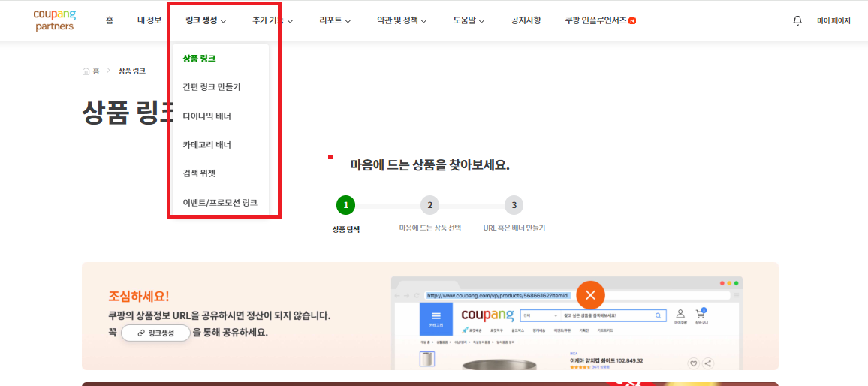Viewport: 868px width, 386px height.
Task: Click the highlighted URL in illustration address bar
Action: pyautogui.click(x=496, y=295)
